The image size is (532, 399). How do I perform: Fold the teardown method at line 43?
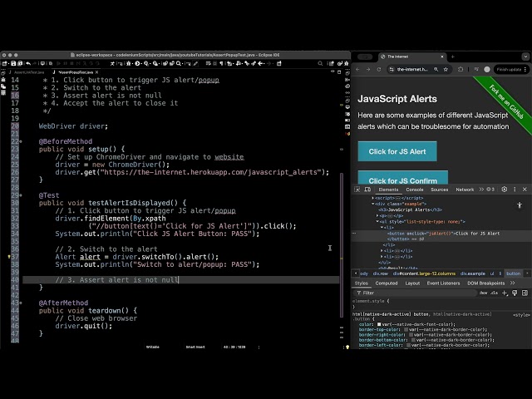pyautogui.click(x=21, y=303)
